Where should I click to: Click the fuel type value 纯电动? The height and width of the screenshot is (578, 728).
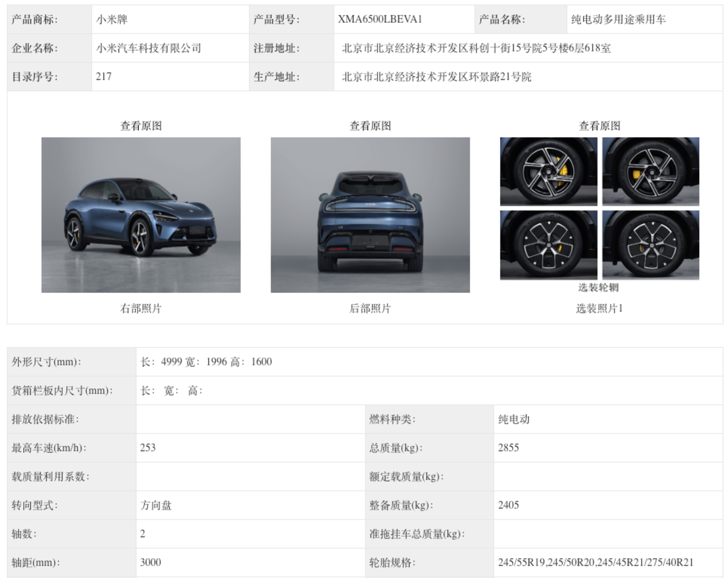(x=514, y=419)
